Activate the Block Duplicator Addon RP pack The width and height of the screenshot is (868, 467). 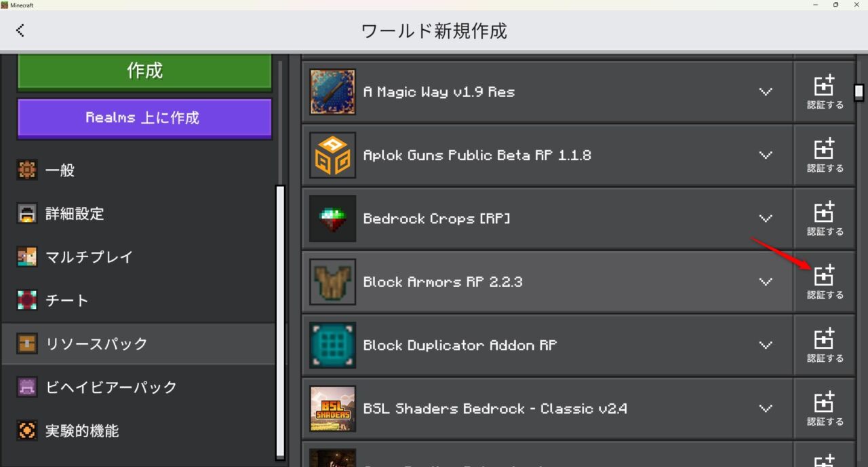(825, 345)
